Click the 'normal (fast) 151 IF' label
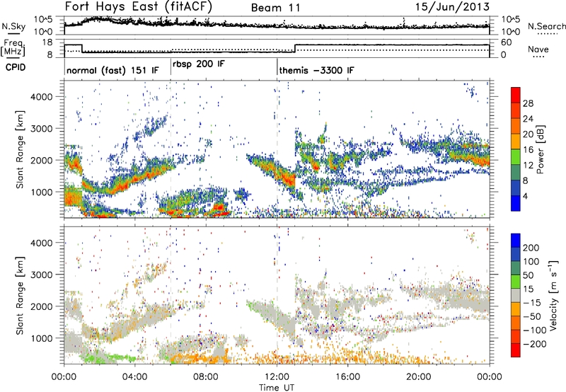The height and width of the screenshot is (392, 566). pyautogui.click(x=112, y=70)
